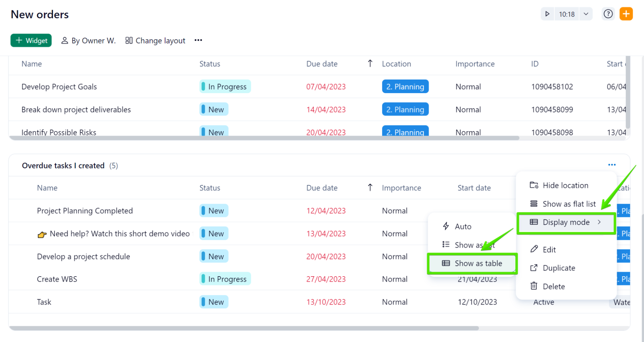
Task: Click Overdue tasks horizontal scrollbar
Action: [244, 328]
